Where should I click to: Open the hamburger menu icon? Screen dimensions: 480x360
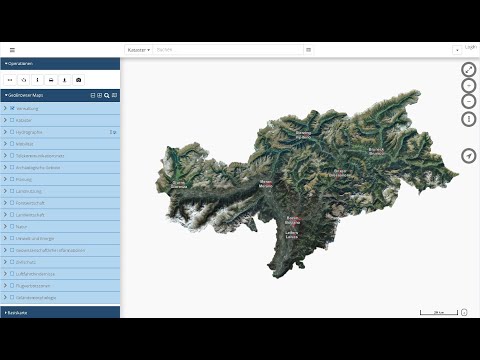tap(12, 50)
